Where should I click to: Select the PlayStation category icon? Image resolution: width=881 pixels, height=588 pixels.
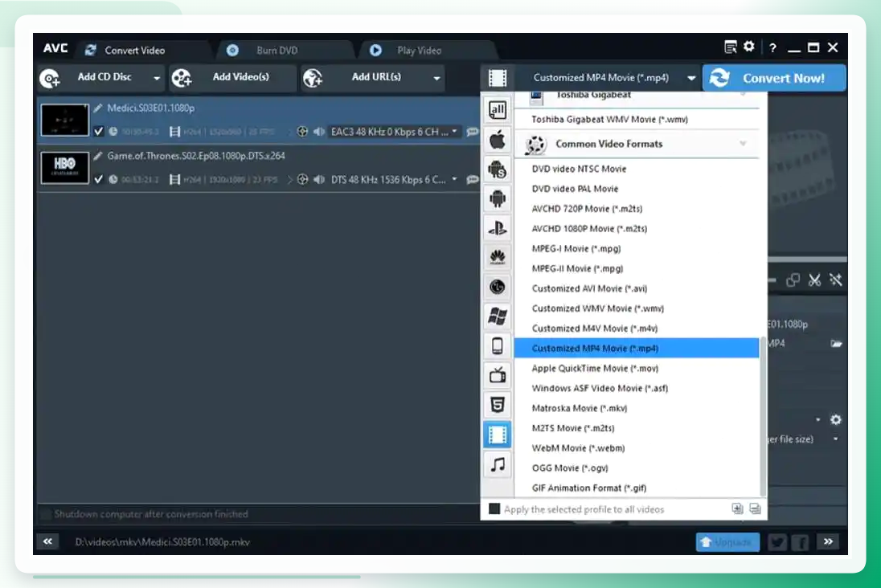(498, 228)
